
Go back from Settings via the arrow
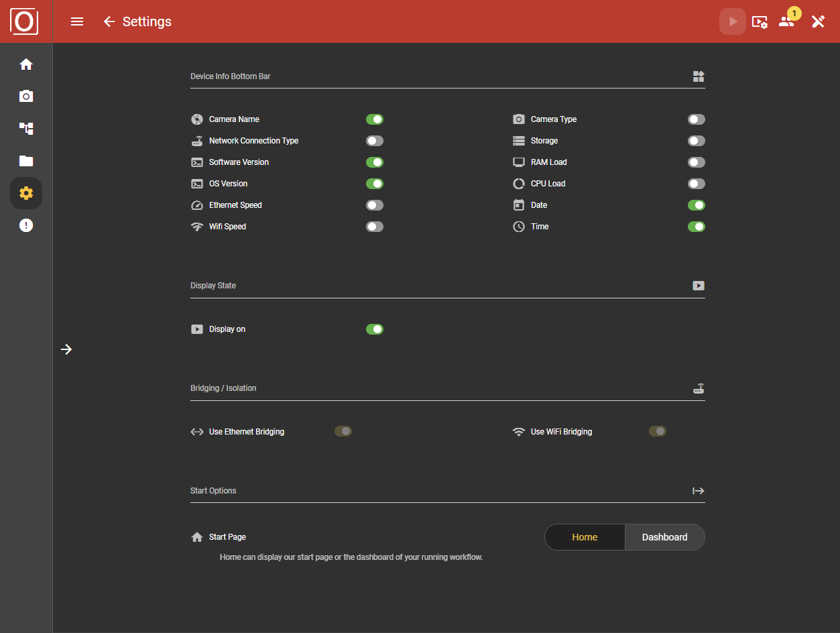(x=109, y=21)
